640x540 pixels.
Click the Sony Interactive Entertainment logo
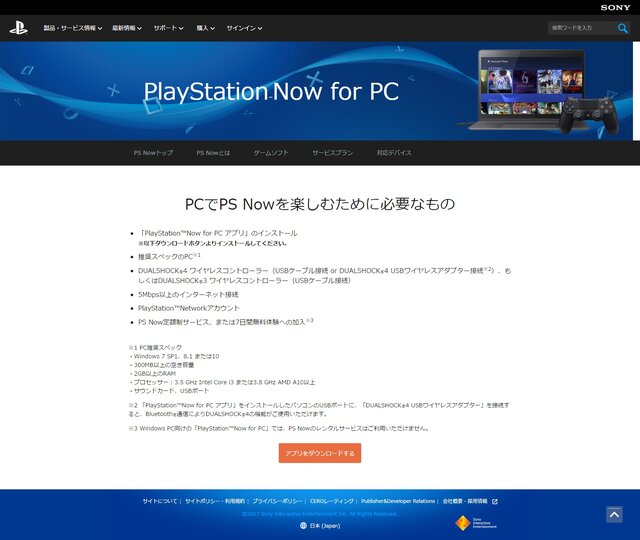click(476, 523)
